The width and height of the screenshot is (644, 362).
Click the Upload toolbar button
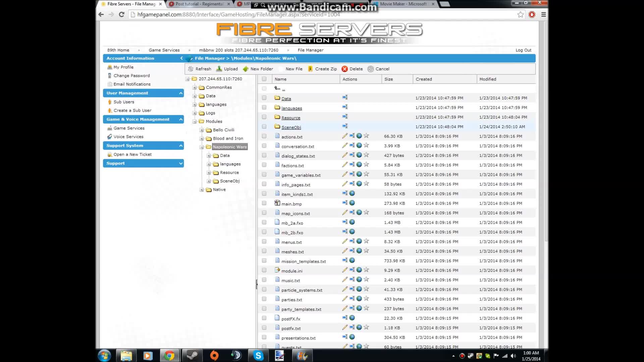(227, 69)
